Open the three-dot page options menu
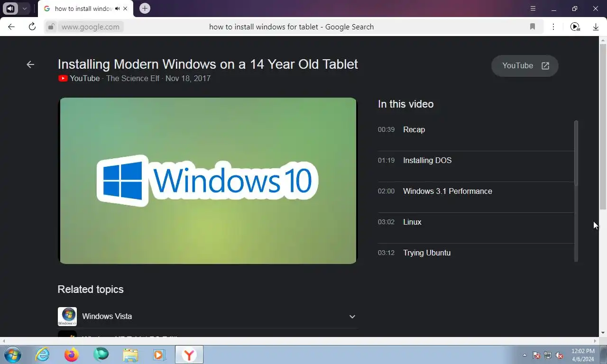Screen dimensions: 607x364 tap(553, 27)
